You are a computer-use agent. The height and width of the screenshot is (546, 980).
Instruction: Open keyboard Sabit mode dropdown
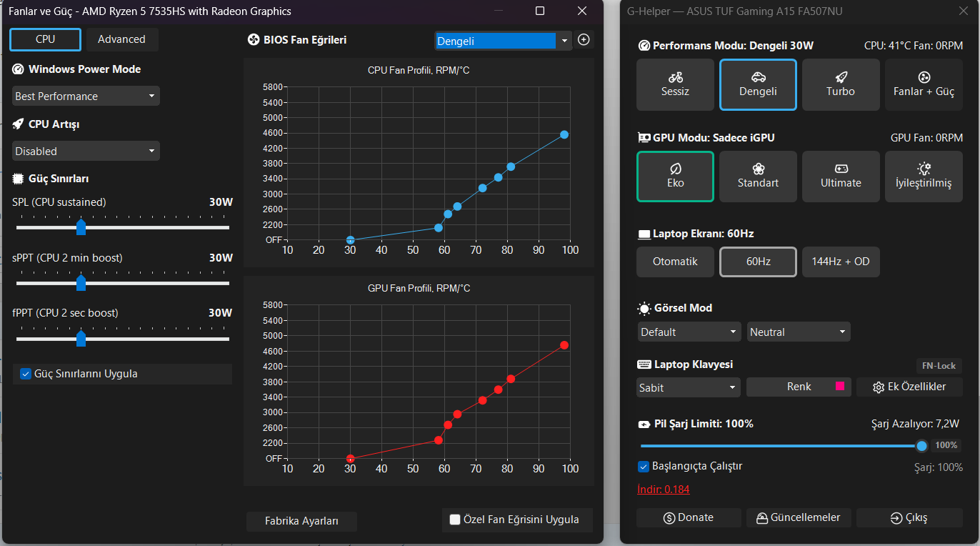click(x=689, y=387)
